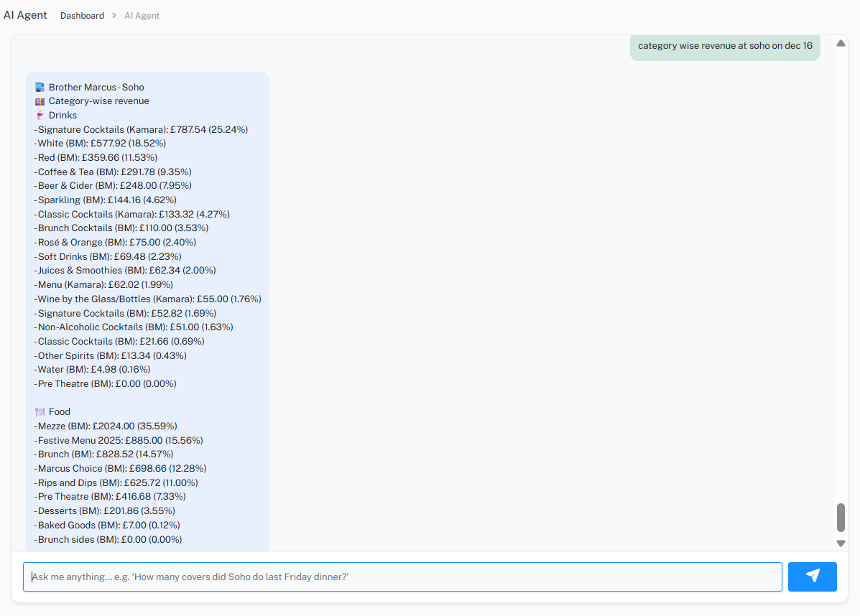Viewport: 860px width, 616px height.
Task: Click the Mezze (BM) £2024.00 line
Action: (x=106, y=426)
